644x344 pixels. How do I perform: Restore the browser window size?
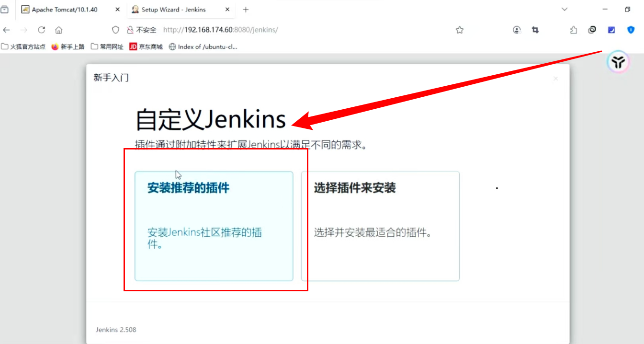627,10
